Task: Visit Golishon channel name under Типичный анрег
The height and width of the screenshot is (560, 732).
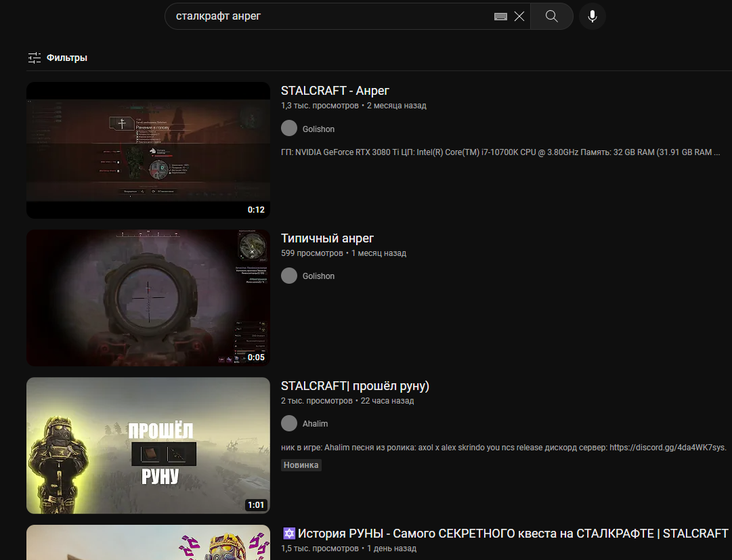Action: pyautogui.click(x=318, y=276)
